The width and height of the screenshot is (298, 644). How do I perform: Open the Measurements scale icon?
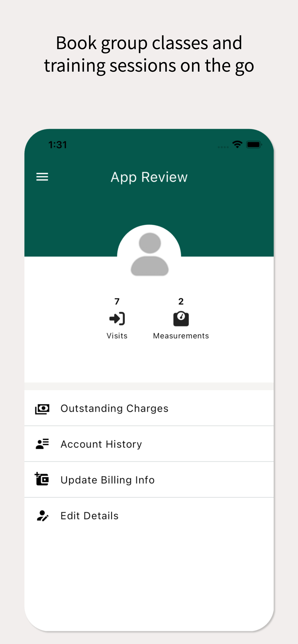[181, 319]
